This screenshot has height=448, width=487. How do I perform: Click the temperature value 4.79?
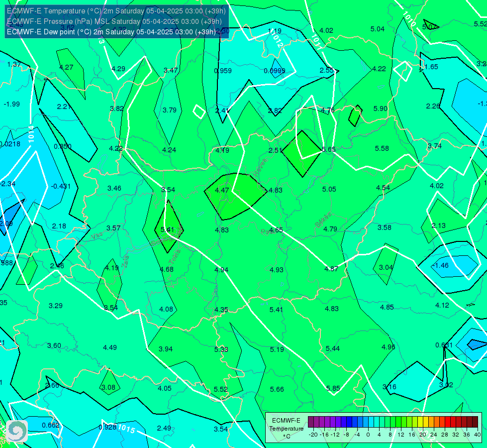coord(330,229)
